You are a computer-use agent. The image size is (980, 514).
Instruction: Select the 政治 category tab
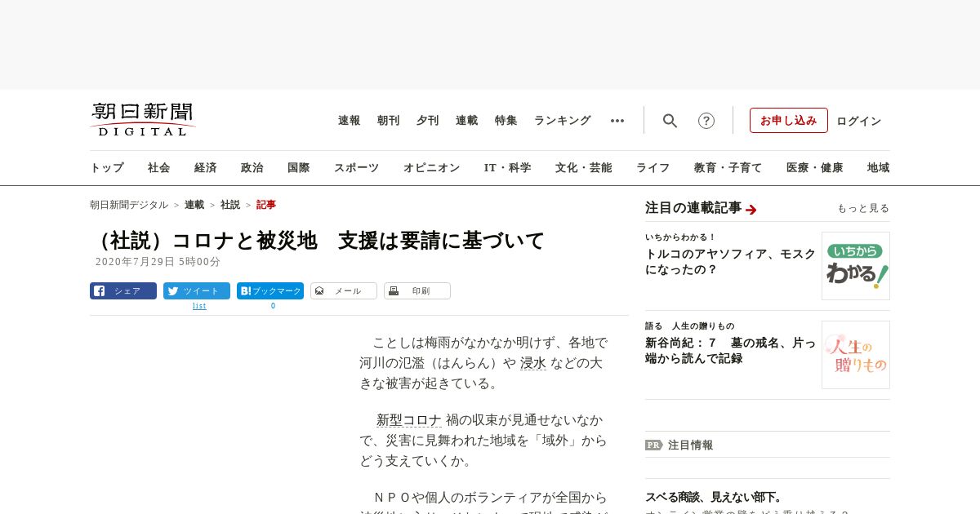252,168
